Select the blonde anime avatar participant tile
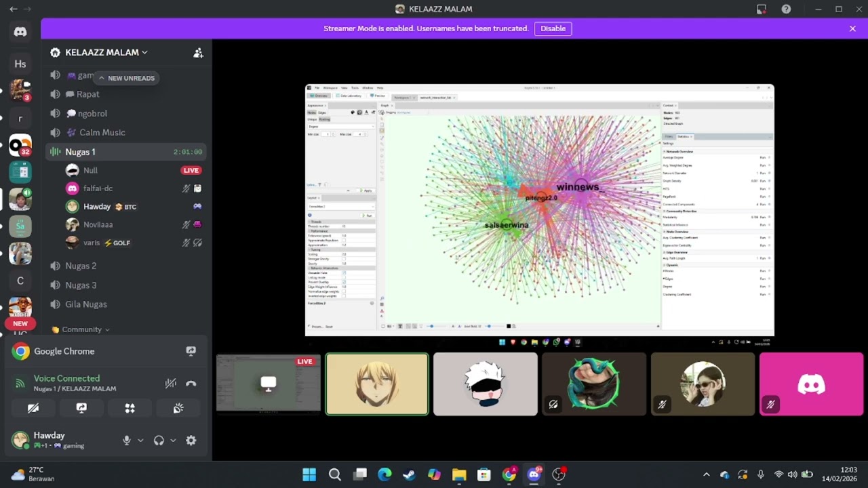Viewport: 868px width, 488px height. (377, 384)
